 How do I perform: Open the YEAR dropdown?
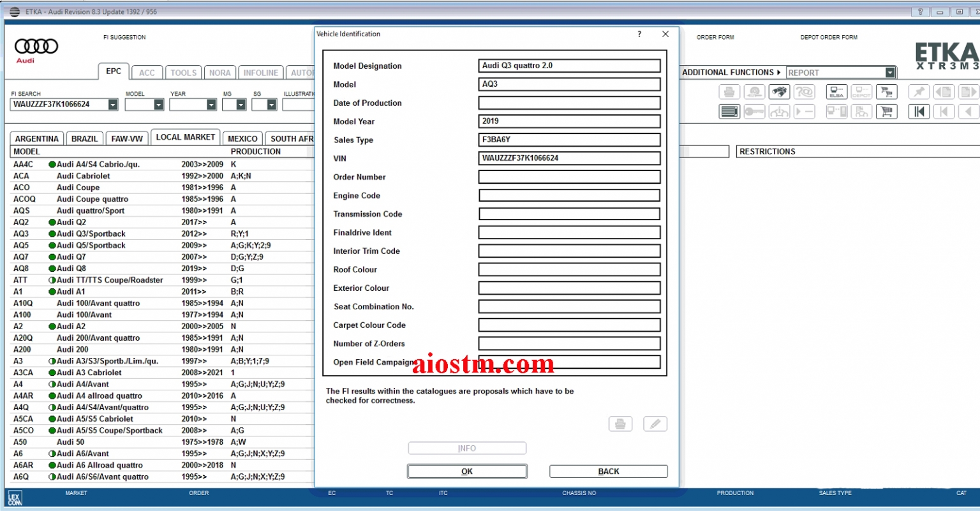(211, 104)
